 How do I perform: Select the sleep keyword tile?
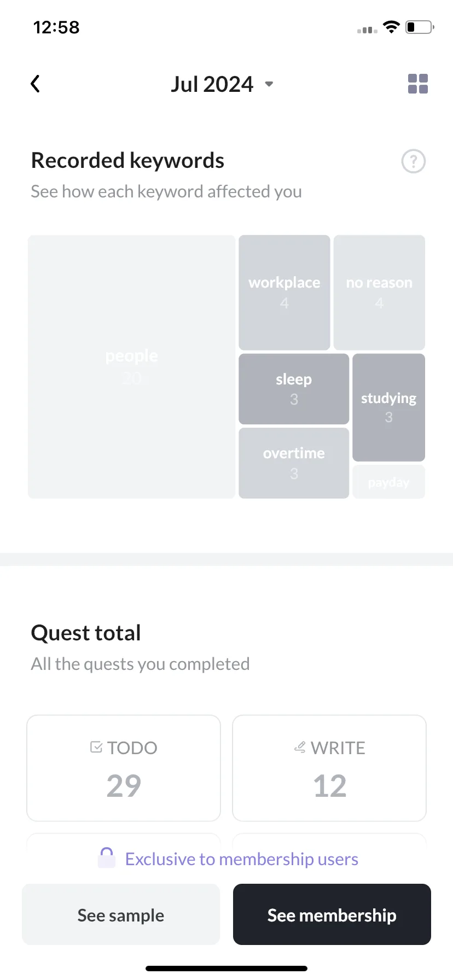pyautogui.click(x=294, y=389)
